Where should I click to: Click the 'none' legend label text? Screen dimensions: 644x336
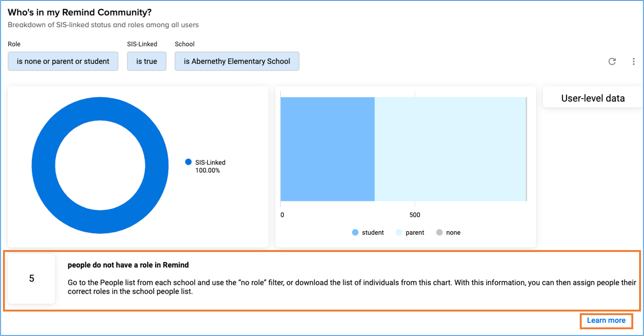[453, 232]
